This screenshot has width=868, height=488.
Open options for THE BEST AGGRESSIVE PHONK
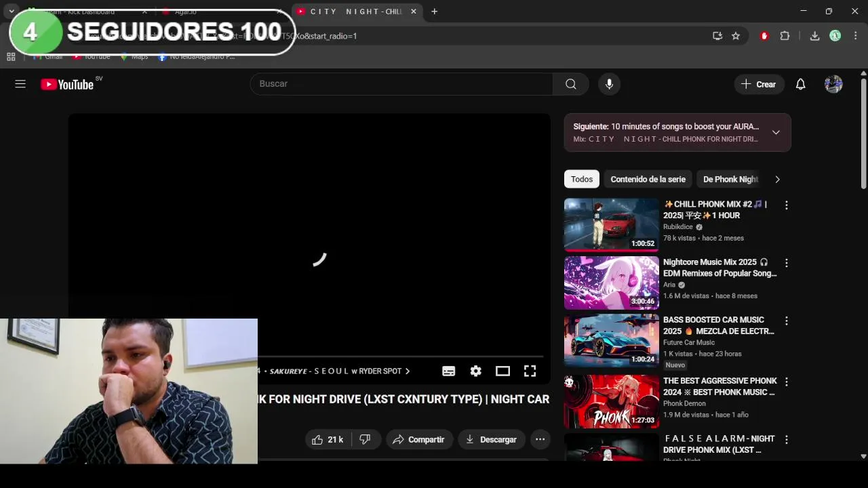(786, 382)
